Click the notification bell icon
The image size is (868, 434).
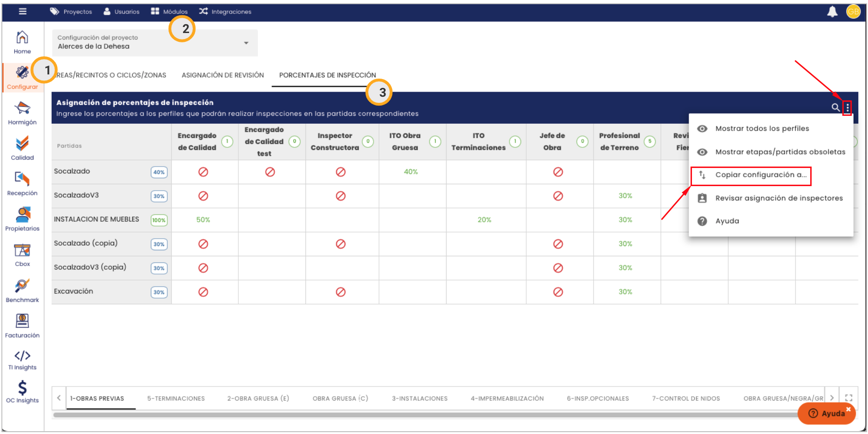(832, 12)
